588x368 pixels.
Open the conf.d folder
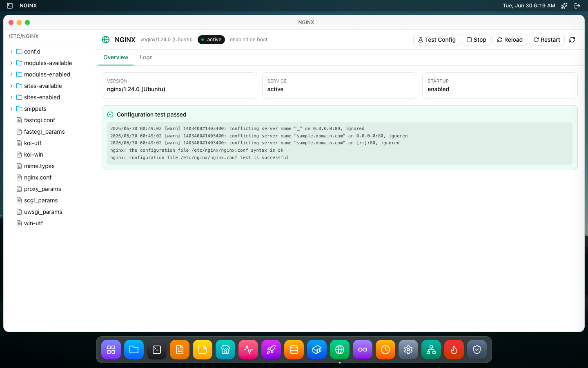point(49,52)
